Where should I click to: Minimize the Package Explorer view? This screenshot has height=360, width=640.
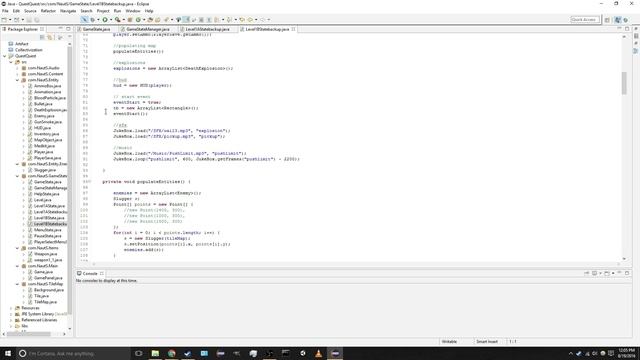click(x=60, y=29)
